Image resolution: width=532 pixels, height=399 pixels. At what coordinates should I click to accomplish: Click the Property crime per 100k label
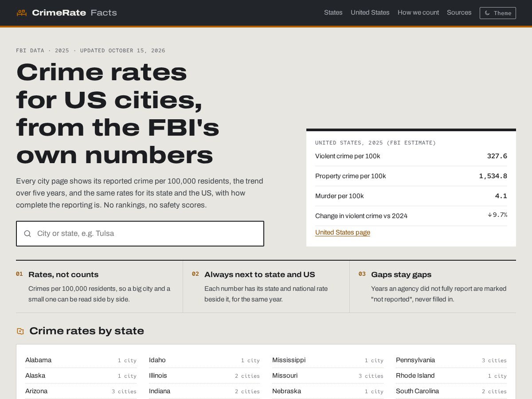351,176
